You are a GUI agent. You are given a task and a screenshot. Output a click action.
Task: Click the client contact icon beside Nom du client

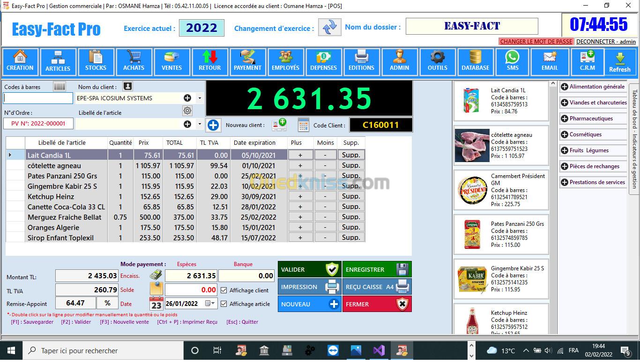click(127, 87)
